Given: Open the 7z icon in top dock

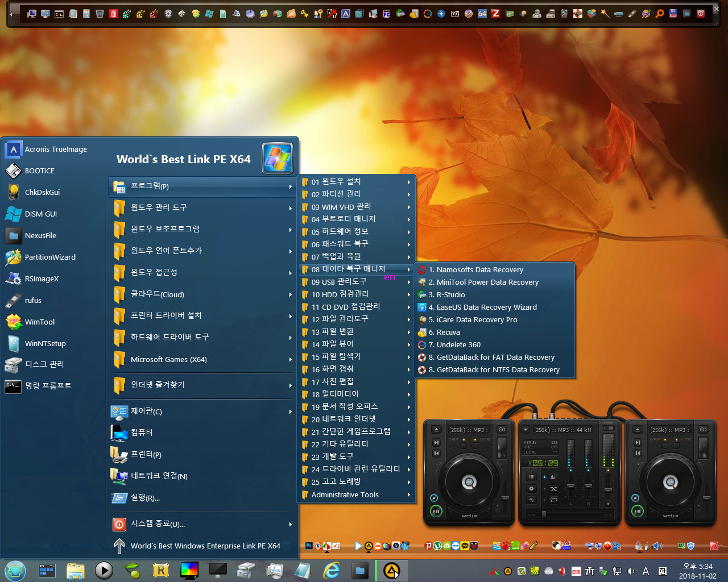Looking at the screenshot, I should [x=455, y=13].
